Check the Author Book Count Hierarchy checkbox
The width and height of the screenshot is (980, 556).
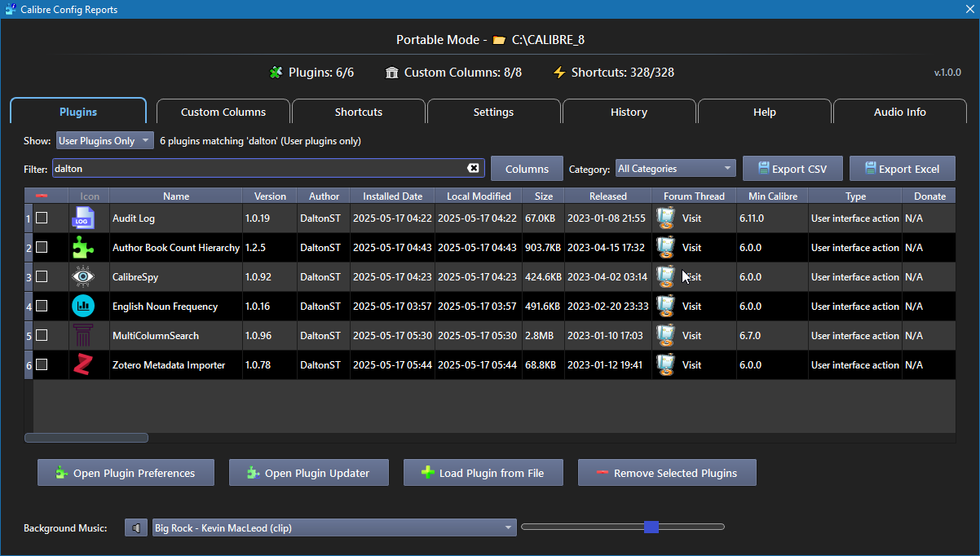coord(42,247)
